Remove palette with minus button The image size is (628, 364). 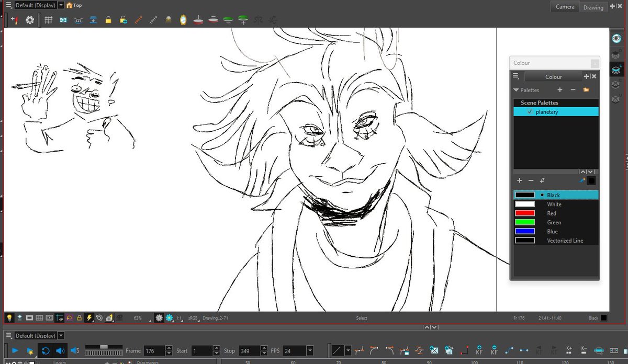[573, 90]
